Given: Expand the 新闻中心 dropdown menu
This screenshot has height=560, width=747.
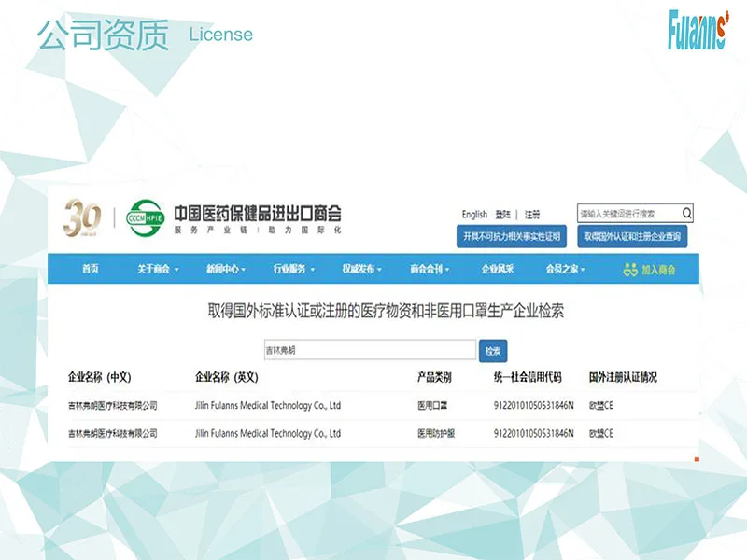Looking at the screenshot, I should click(225, 269).
